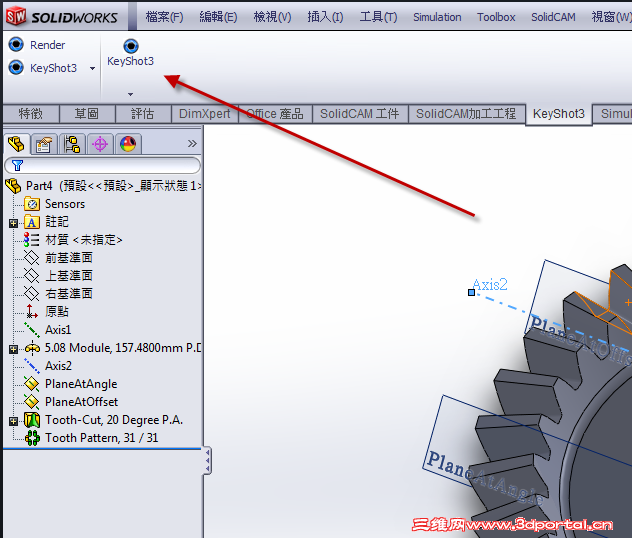632x538 pixels.
Task: Click the large KeyShot3 toolbar button
Action: pos(131,53)
